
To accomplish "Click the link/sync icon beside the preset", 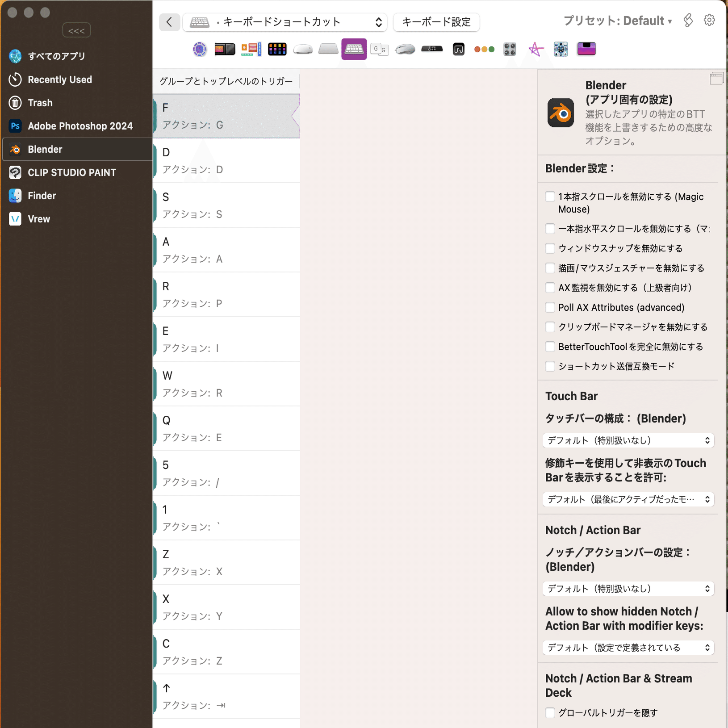I will tap(688, 21).
